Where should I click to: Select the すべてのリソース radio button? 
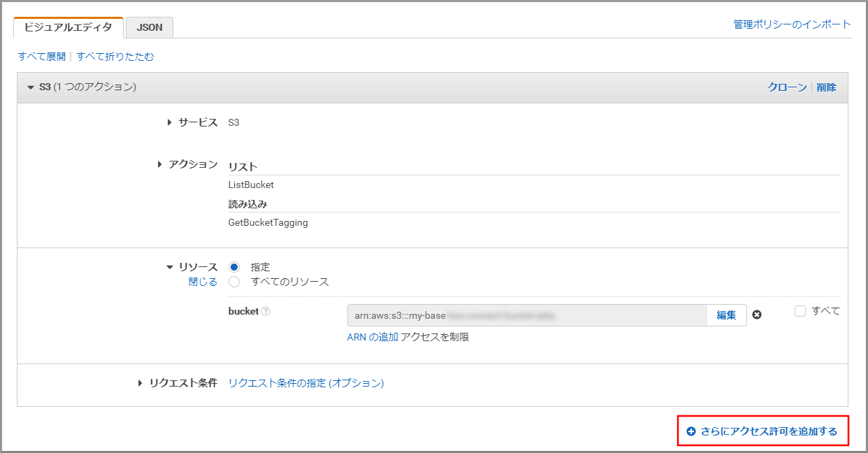[234, 282]
